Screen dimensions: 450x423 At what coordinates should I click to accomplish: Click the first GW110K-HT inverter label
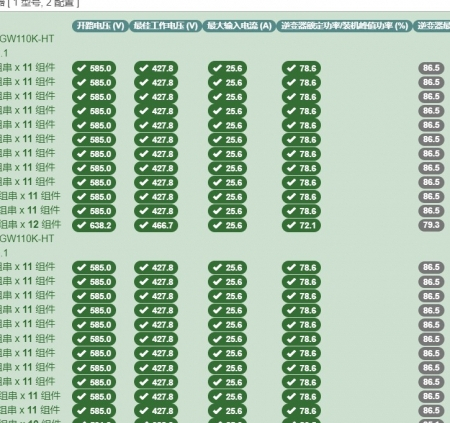click(x=27, y=39)
